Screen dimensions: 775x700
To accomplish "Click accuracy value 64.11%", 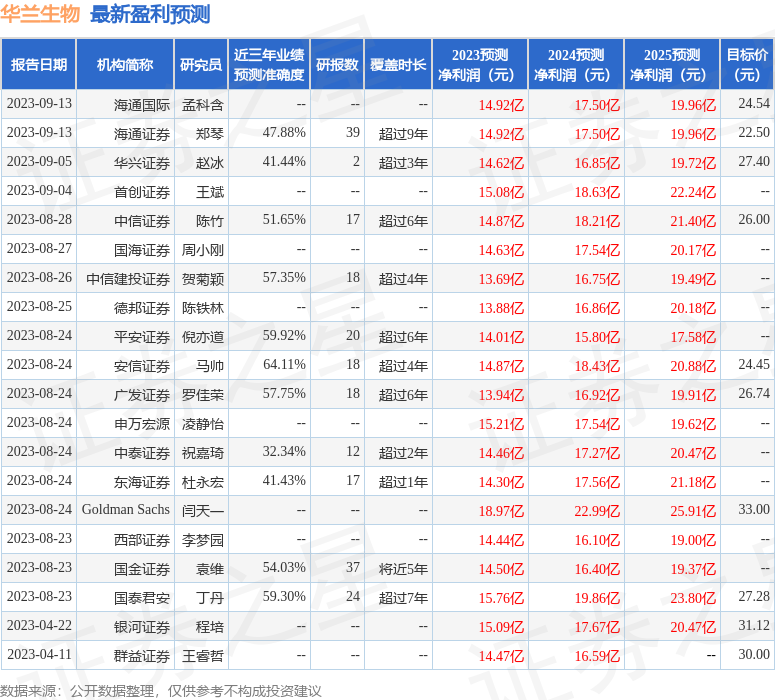I will (x=284, y=364).
